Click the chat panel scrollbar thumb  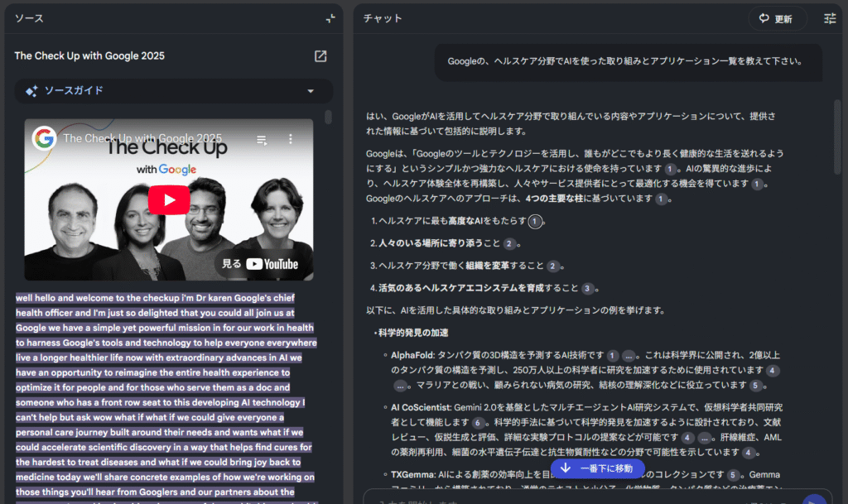pos(838,137)
